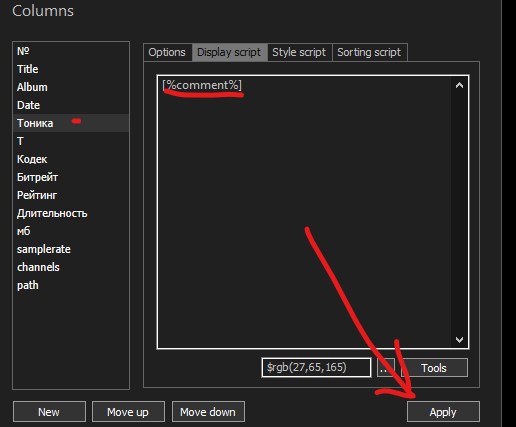
Task: Click inside the [%comment%] script text area
Action: coord(305,212)
